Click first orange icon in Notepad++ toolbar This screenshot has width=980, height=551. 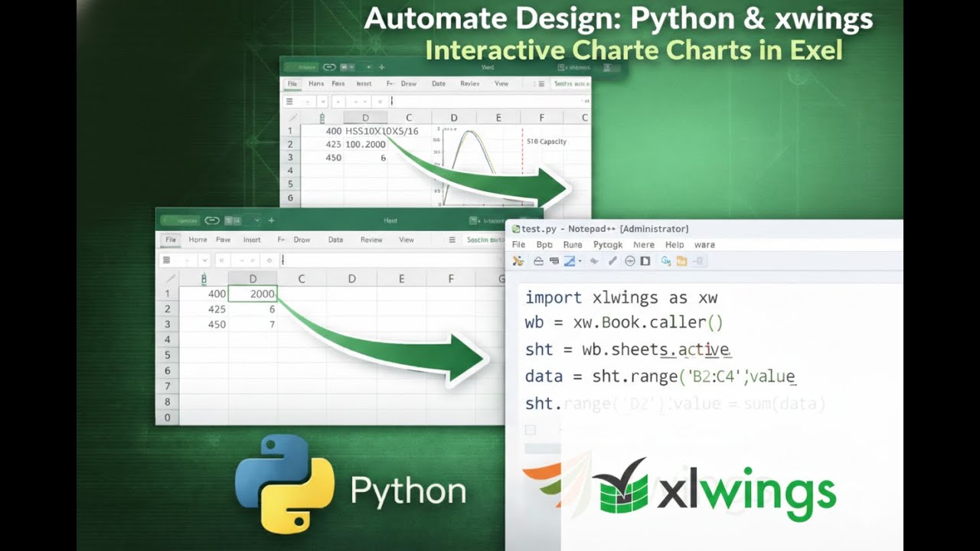point(518,261)
